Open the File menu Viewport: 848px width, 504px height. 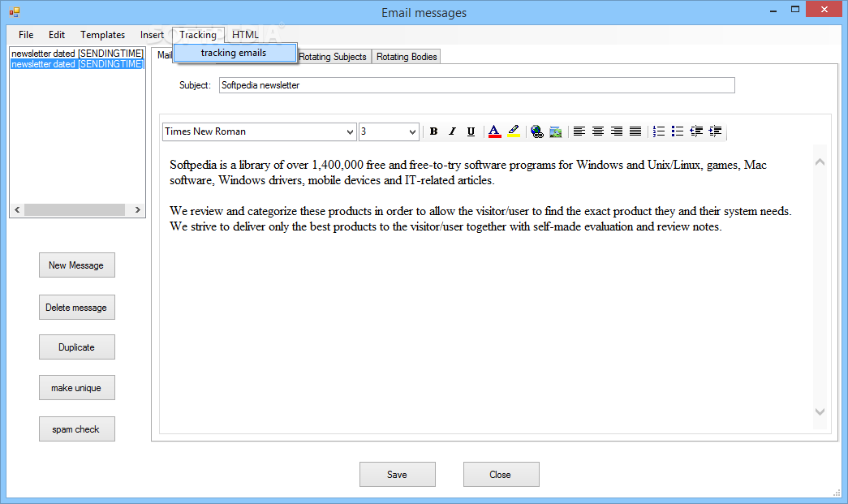(25, 35)
